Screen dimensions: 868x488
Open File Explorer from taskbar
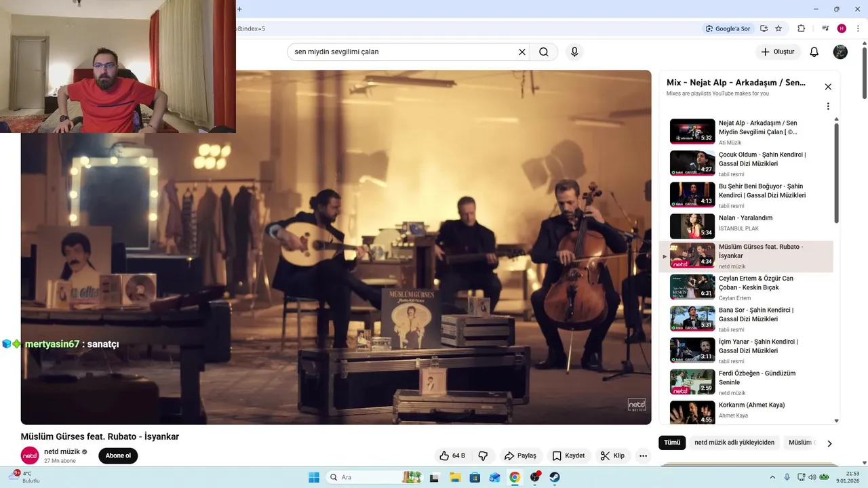(455, 477)
